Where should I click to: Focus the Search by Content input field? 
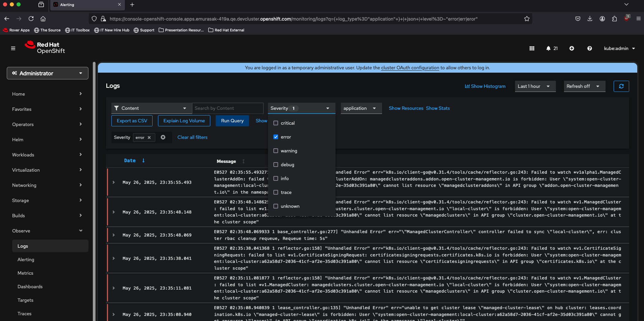click(x=227, y=108)
